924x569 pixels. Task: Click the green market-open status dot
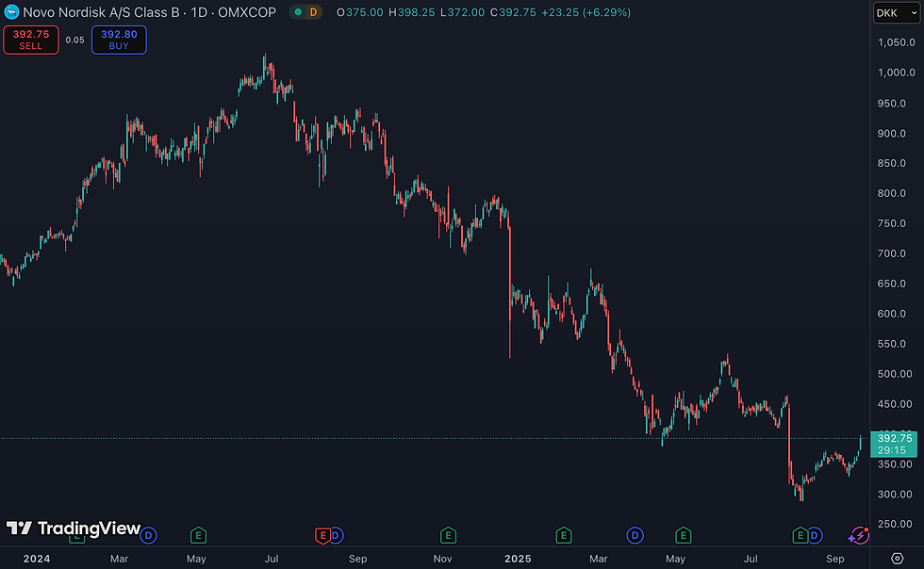(298, 12)
